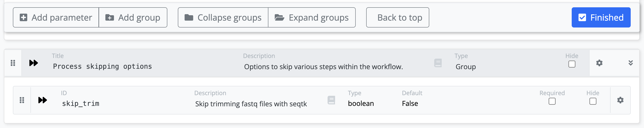The width and height of the screenshot is (644, 128).
Task: Click Add group button
Action: pos(133,18)
